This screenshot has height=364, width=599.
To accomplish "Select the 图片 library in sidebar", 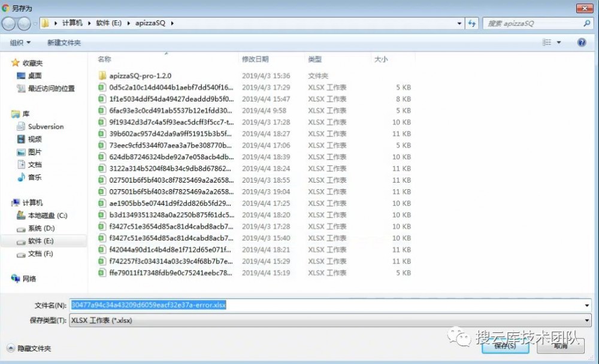I will point(35,152).
